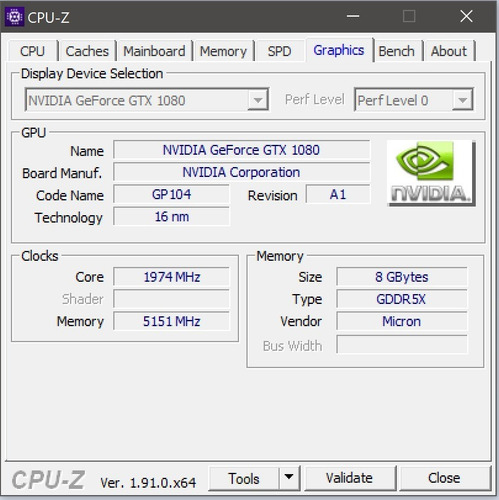Open the Tools dropdown arrow
Viewport: 499px width, 500px height.
[x=289, y=478]
